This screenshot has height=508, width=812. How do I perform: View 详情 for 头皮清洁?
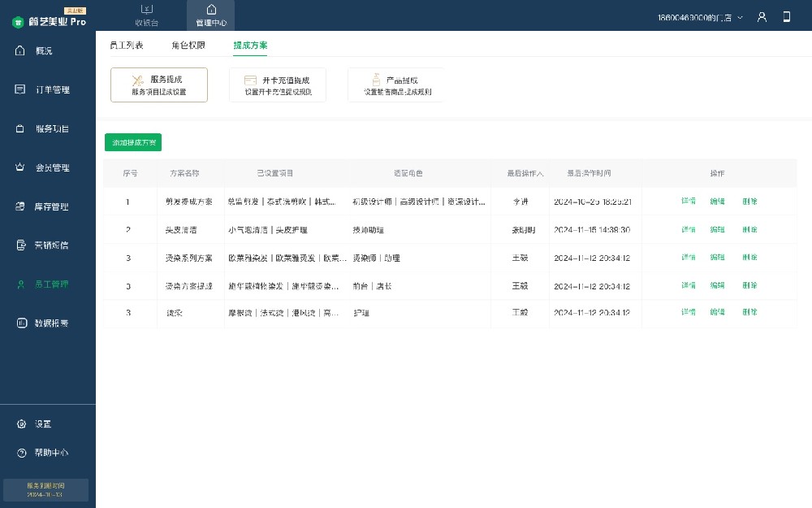pyautogui.click(x=689, y=229)
